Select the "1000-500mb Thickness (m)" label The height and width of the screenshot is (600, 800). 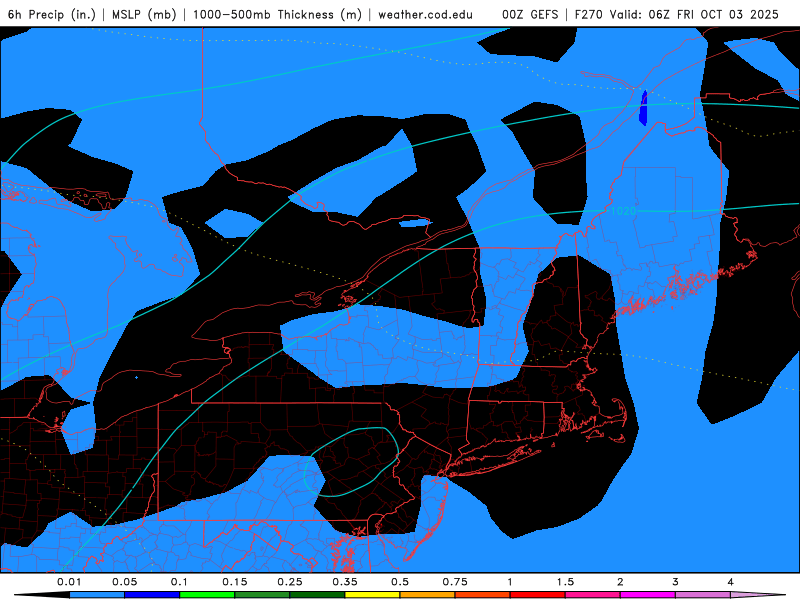[277, 14]
